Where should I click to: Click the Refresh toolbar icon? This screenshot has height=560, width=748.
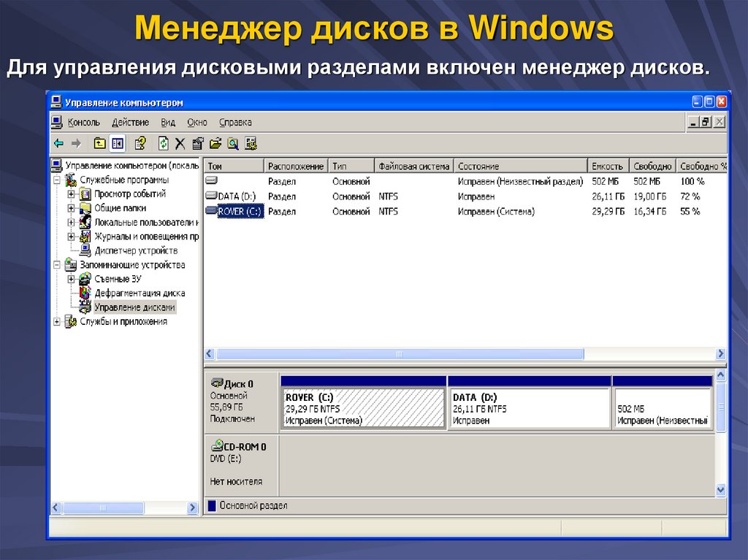pos(163,143)
